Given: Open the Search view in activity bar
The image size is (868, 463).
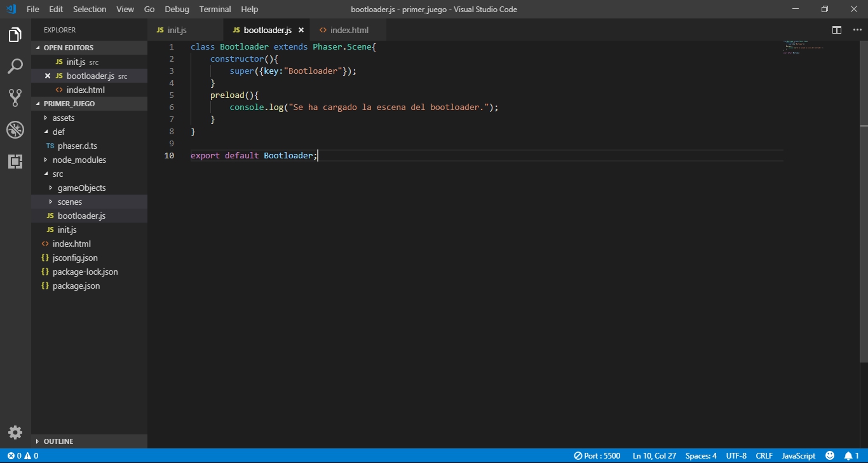Looking at the screenshot, I should (15, 66).
